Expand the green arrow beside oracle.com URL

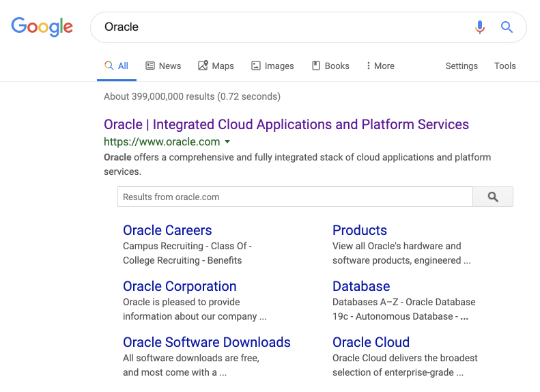[227, 142]
